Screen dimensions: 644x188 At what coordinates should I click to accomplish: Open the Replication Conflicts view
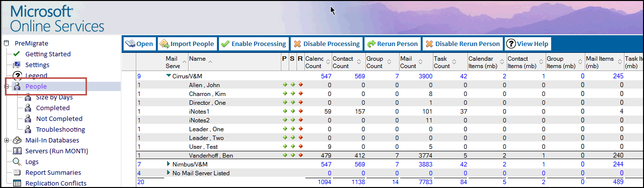click(56, 183)
